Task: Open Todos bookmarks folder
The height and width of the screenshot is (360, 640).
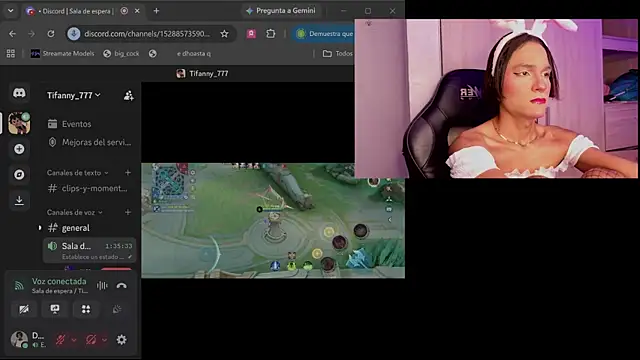Action: coord(338,53)
